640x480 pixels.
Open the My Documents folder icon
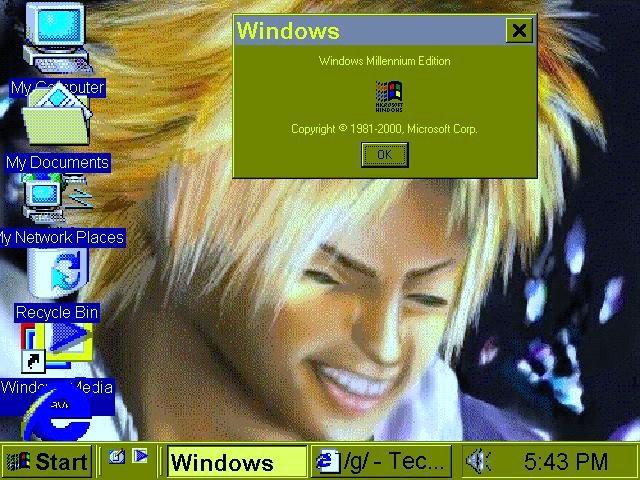click(57, 113)
